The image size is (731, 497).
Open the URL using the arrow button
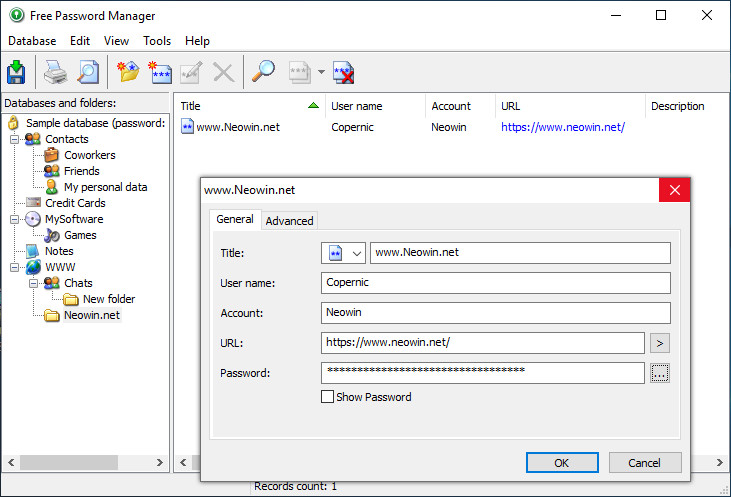click(659, 343)
